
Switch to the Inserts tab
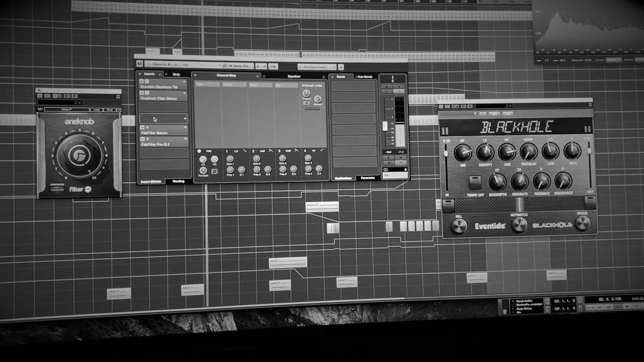point(149,74)
